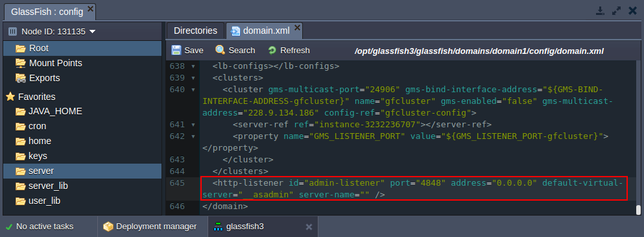Viewport: 644px width, 237px height.
Task: Click the Favorites section header
Action: coord(36,97)
